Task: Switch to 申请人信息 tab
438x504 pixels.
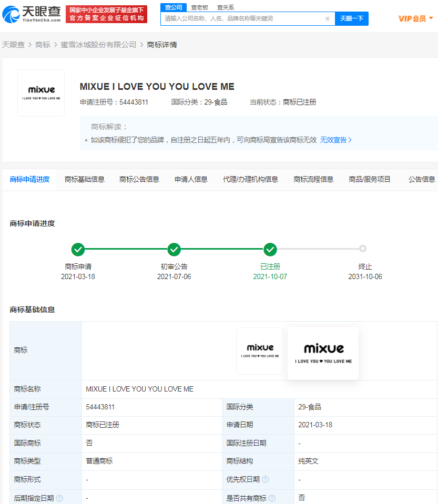Action: 191,179
